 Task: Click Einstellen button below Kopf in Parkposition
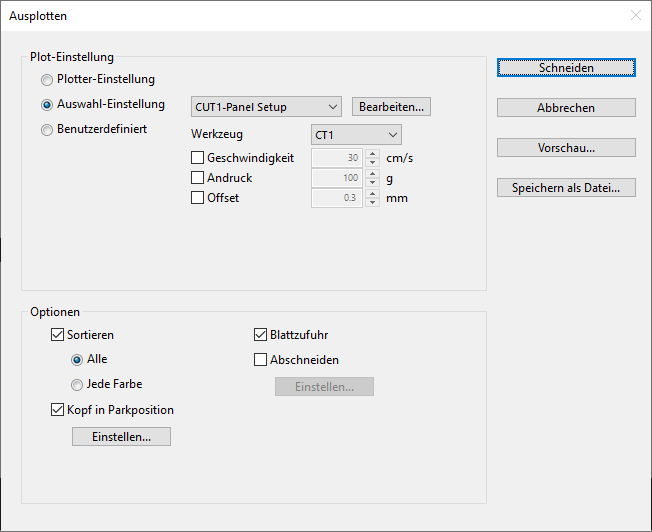(x=121, y=437)
